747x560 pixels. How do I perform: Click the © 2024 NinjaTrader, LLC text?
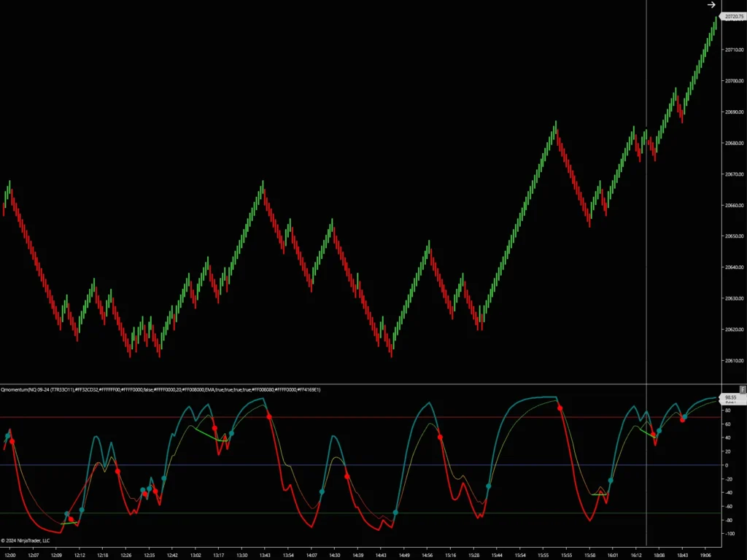pos(26,540)
